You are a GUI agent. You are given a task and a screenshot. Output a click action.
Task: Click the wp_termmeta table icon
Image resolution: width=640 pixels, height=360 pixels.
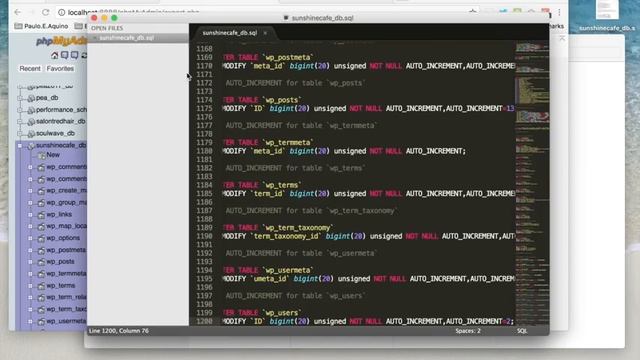tap(41, 274)
